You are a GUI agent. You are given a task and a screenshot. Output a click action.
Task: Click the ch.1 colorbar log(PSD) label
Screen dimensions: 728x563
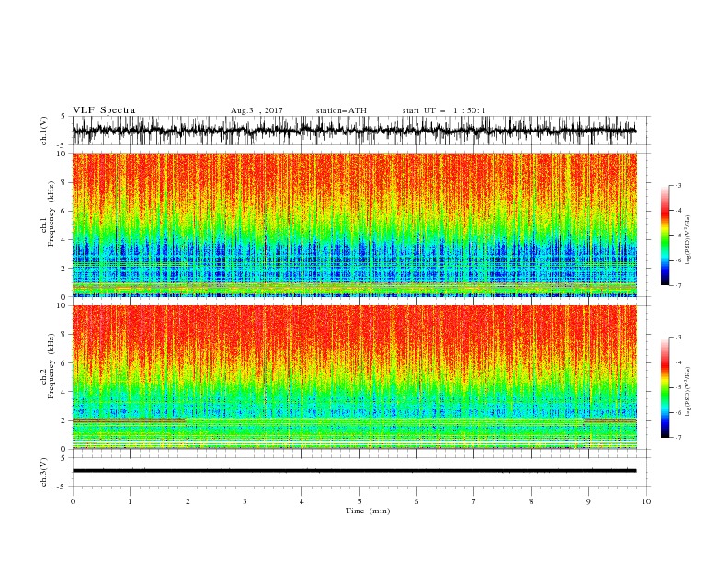click(688, 240)
